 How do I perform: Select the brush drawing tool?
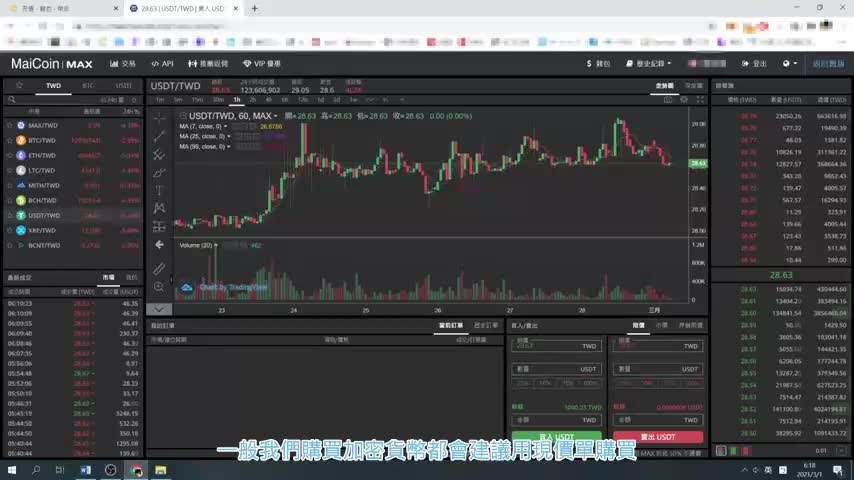pos(159,173)
